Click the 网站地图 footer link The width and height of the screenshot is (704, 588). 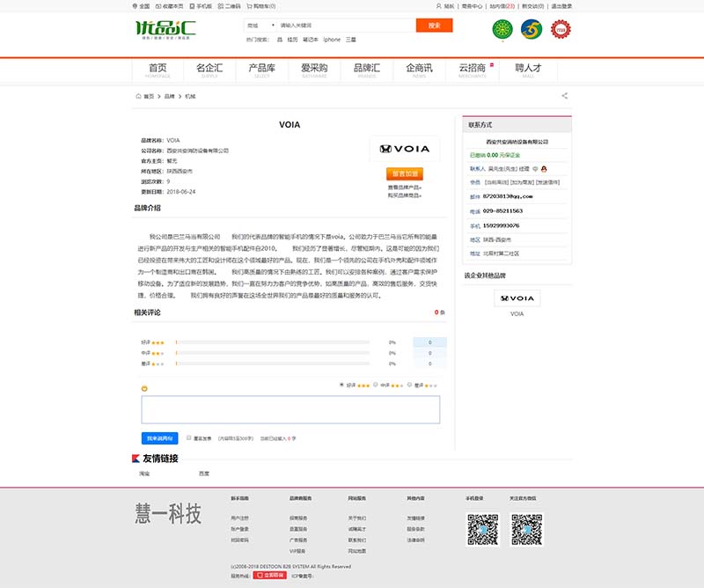pyautogui.click(x=357, y=551)
